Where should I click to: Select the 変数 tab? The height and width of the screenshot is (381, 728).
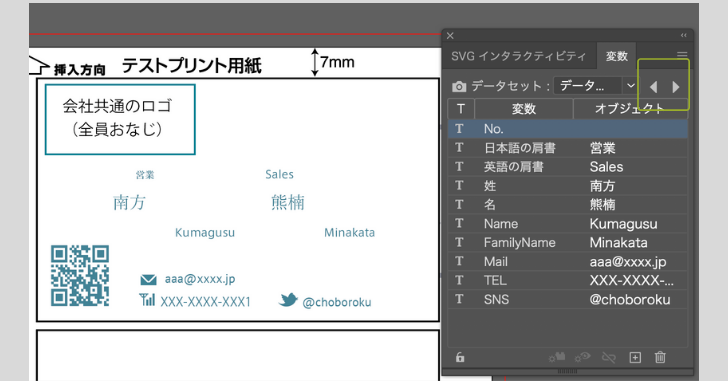tap(617, 56)
